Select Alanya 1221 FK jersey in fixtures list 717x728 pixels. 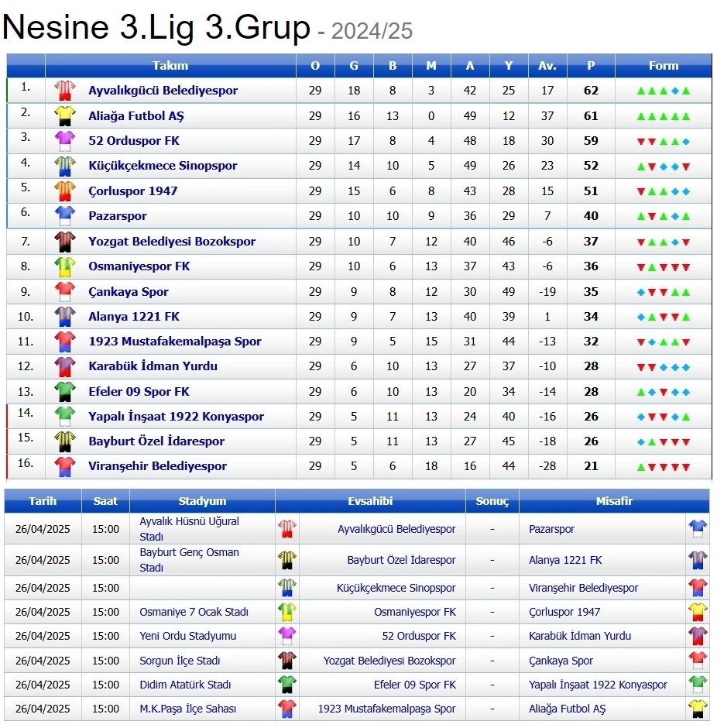pyautogui.click(x=698, y=560)
